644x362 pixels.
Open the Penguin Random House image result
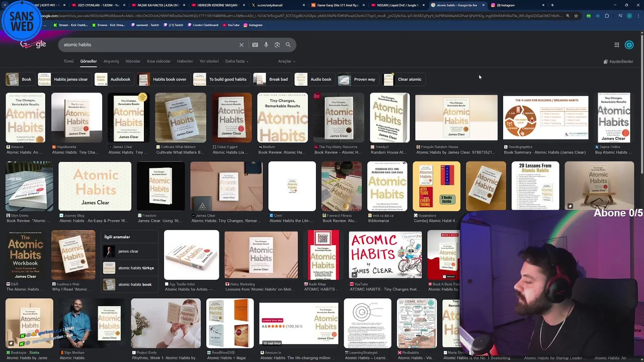[456, 118]
